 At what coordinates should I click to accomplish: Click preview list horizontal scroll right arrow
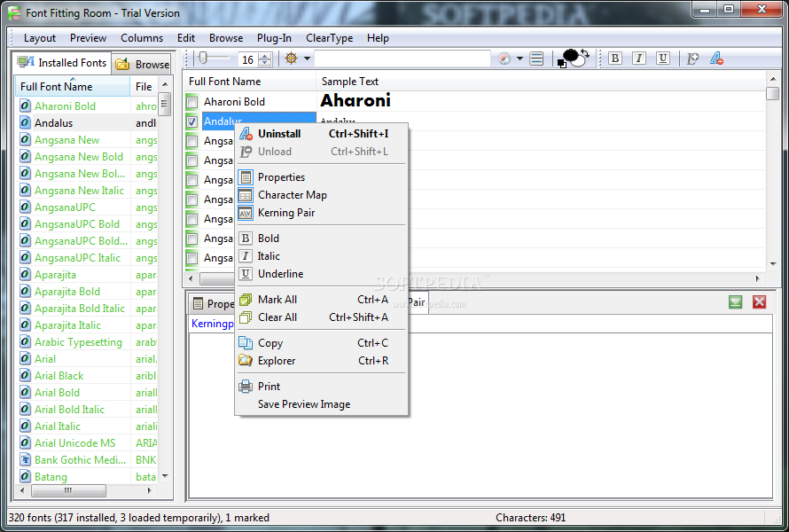pos(758,278)
